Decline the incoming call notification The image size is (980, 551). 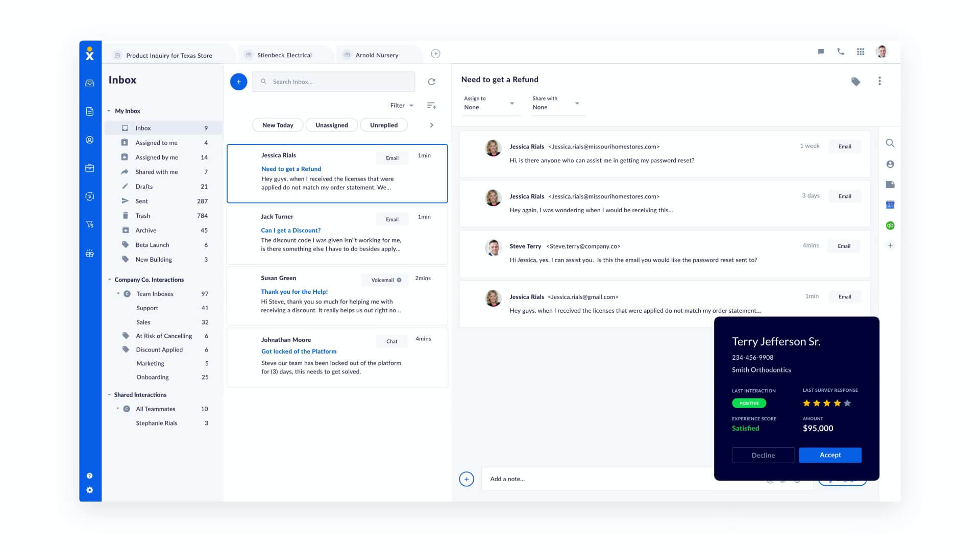click(x=763, y=454)
